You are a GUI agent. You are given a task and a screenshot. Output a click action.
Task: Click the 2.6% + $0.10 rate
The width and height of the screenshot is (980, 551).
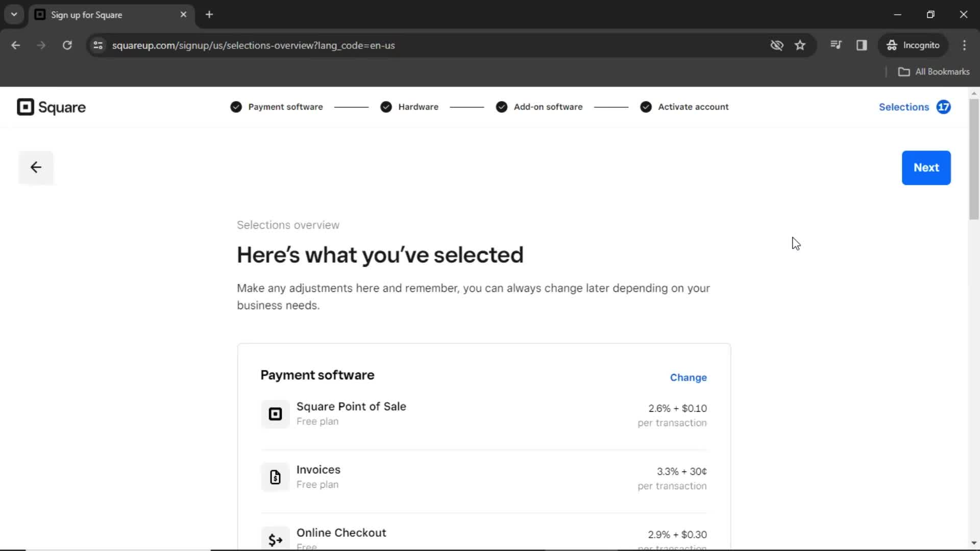pos(677,409)
